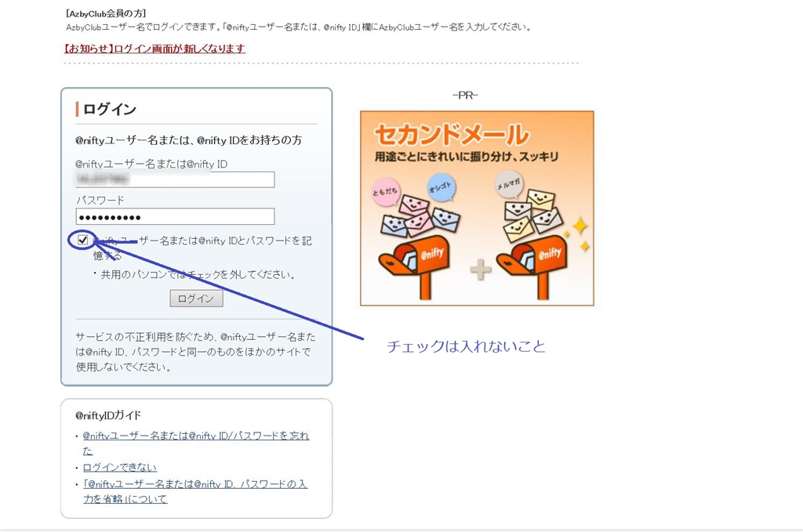Click the [AzbyClub会員の方] heading text
The height and width of the screenshot is (532, 803).
pos(106,13)
